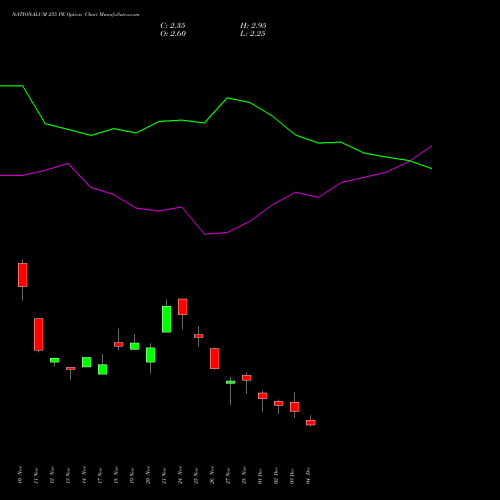Click the crossover of green and purple lines
Image resolution: width=500 pixels, height=500 pixels.
coord(410,161)
